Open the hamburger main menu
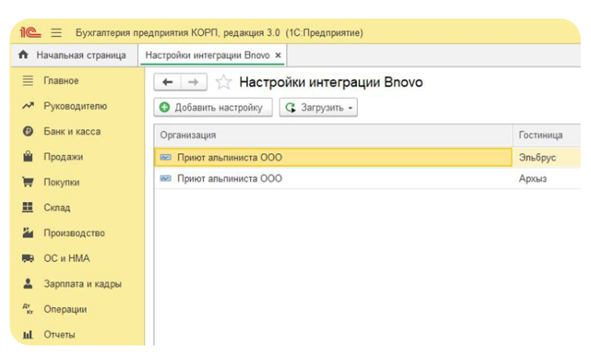 (x=56, y=33)
